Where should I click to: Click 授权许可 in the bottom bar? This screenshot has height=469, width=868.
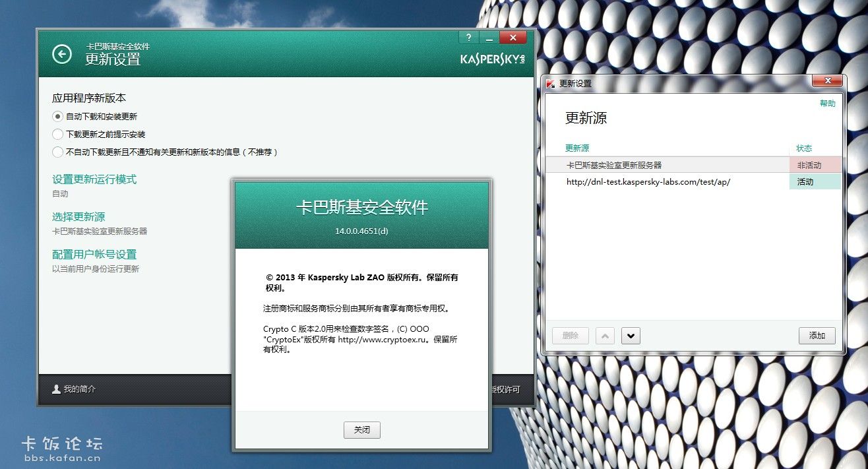coord(505,390)
